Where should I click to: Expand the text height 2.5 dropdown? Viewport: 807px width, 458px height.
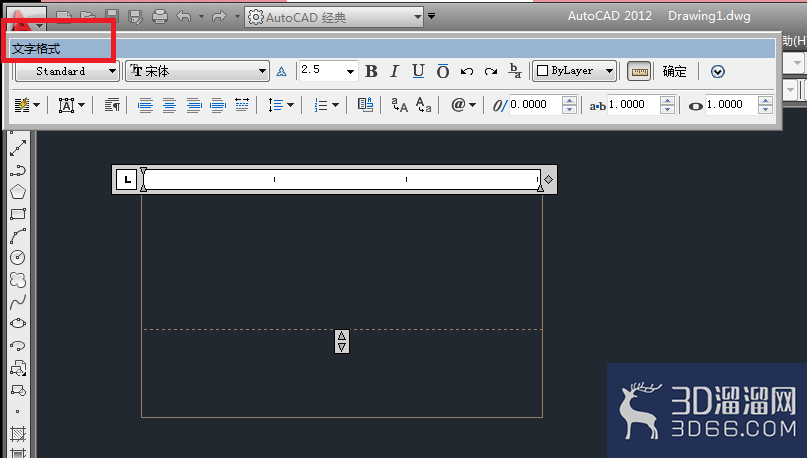pos(350,71)
